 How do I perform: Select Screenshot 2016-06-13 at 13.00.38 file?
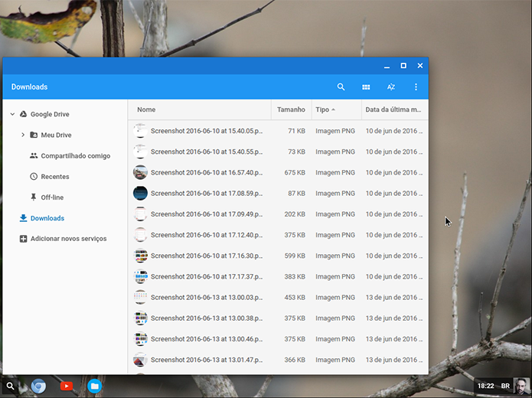tap(278, 318)
